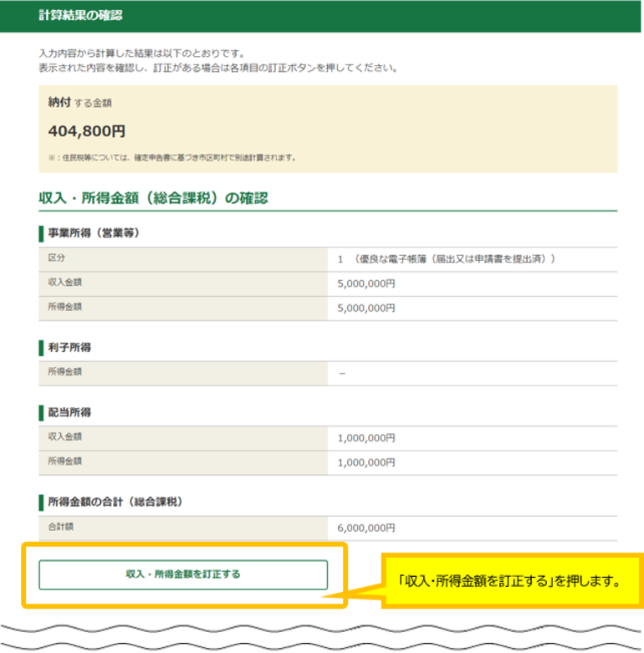Viewport: 644px width, 653px height.
Task: Click the 収入・所得金額を訂正する button
Action: tap(183, 574)
